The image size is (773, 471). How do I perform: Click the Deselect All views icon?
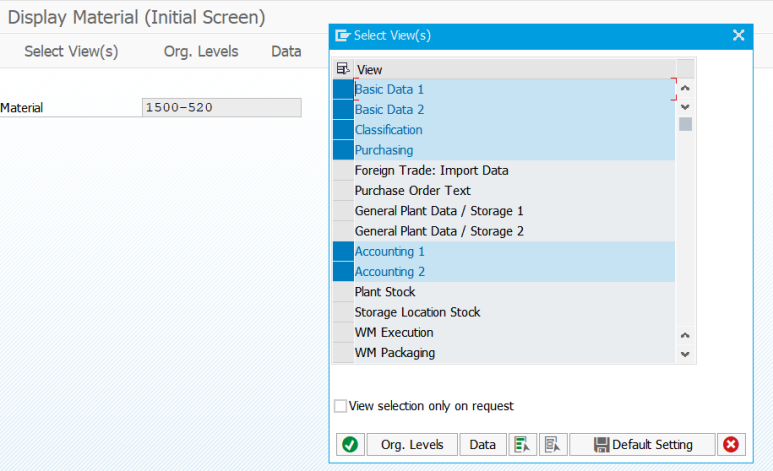coord(552,444)
